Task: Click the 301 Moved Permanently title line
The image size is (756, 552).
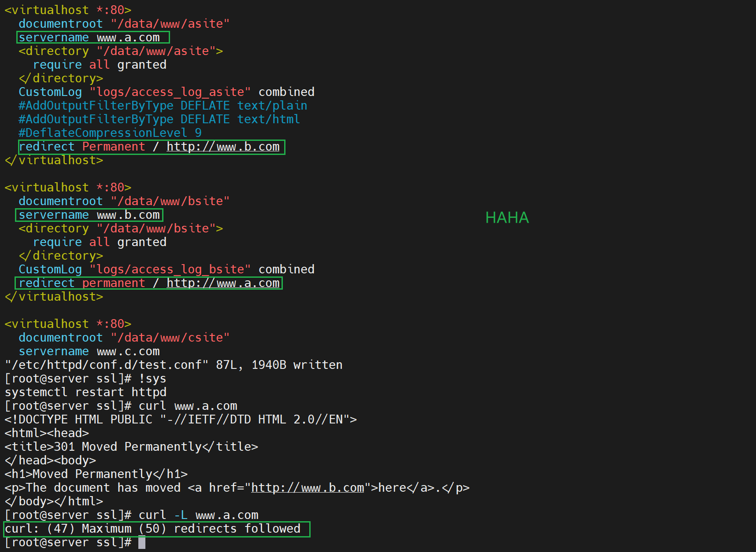Action: tap(131, 447)
